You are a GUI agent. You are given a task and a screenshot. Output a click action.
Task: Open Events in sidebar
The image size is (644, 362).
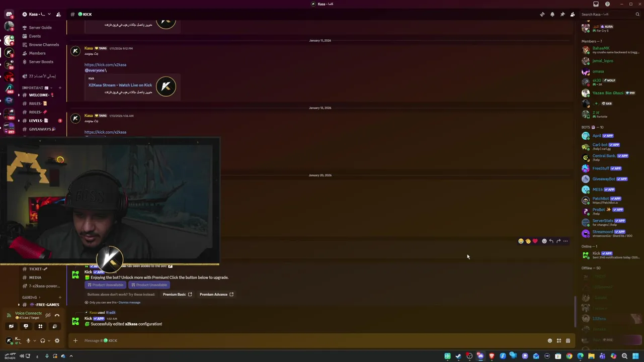tap(35, 36)
